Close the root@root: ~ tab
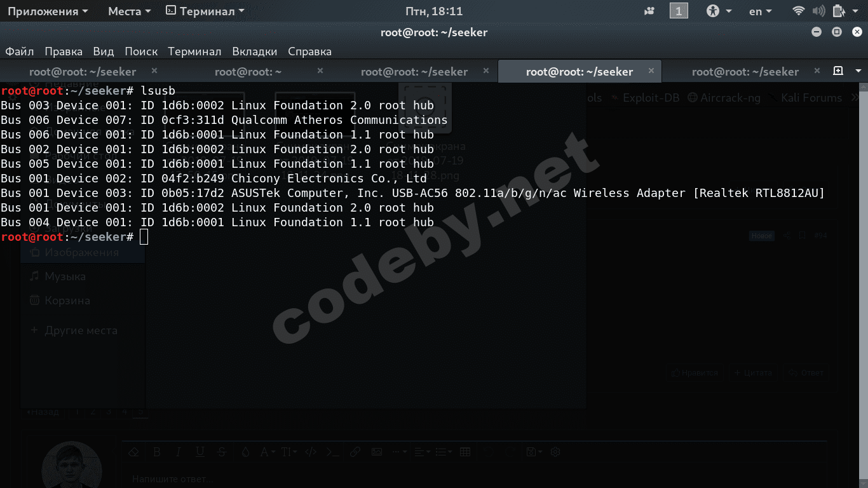This screenshot has width=868, height=488. pyautogui.click(x=320, y=71)
